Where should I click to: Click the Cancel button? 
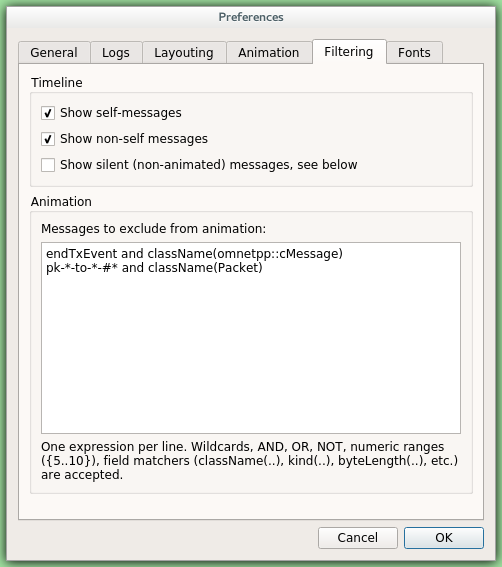358,538
